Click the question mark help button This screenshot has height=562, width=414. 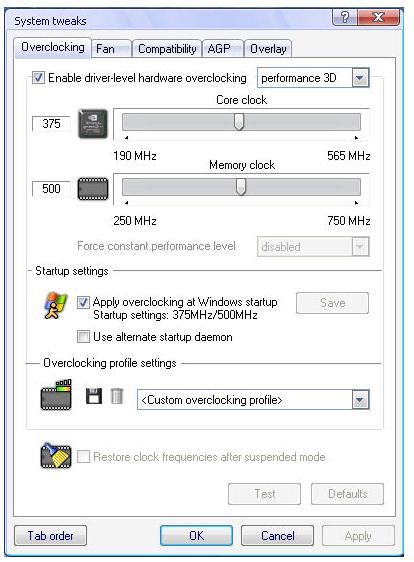point(344,18)
